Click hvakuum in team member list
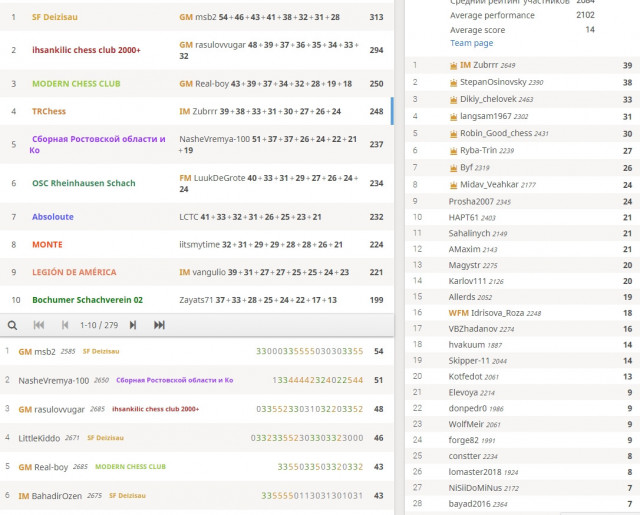Image resolution: width=640 pixels, height=515 pixels. [467, 345]
